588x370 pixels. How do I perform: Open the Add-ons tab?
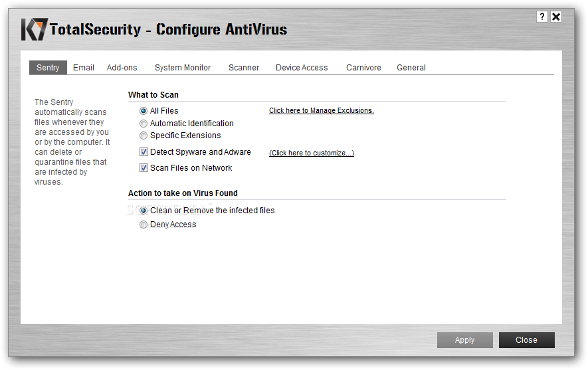pos(122,68)
